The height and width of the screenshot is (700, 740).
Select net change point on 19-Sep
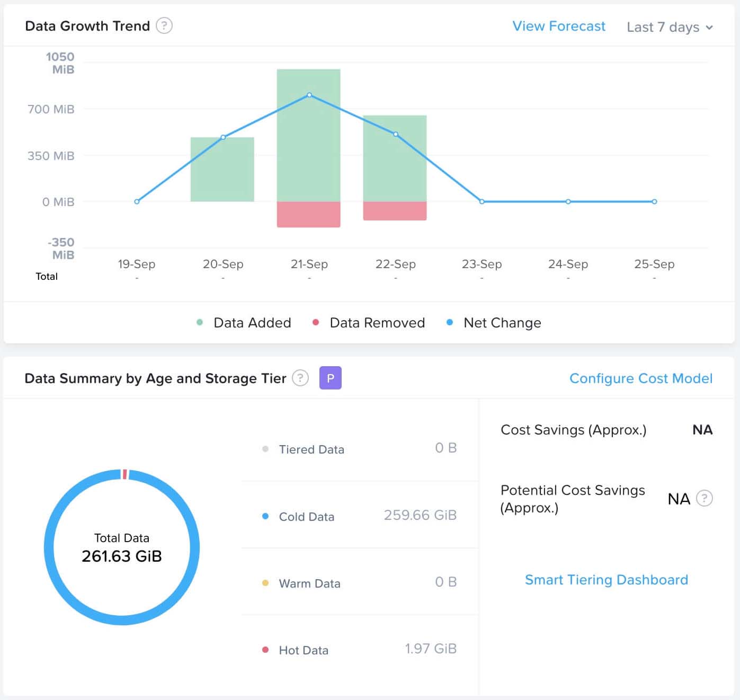[137, 201]
